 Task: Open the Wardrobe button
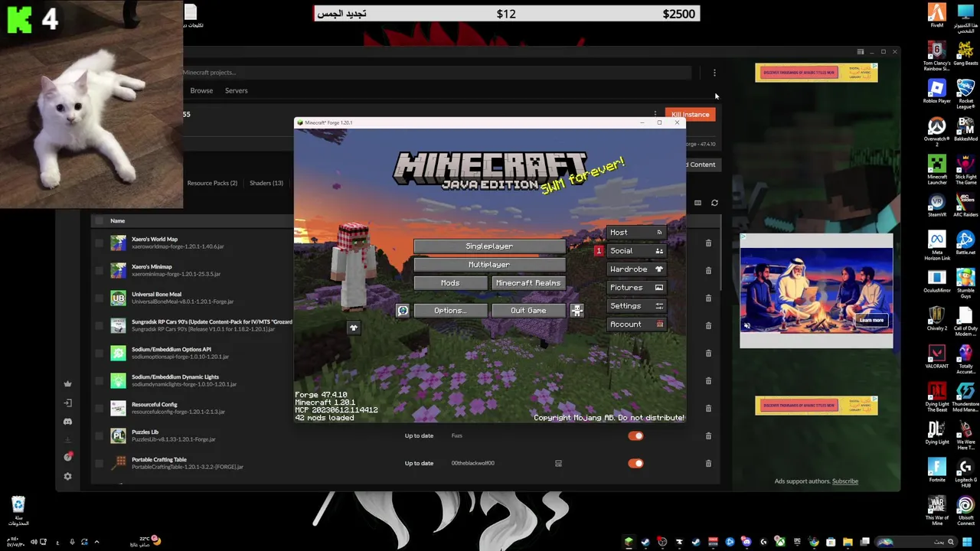(x=636, y=269)
